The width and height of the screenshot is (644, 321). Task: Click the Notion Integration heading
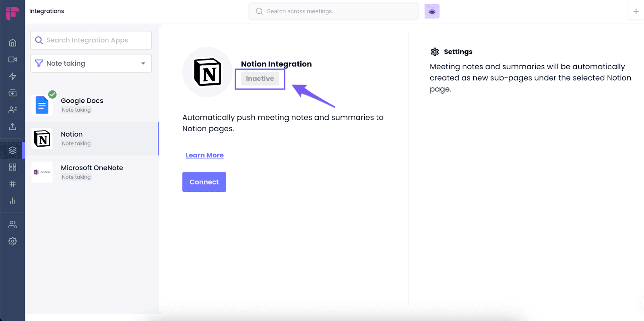(x=276, y=64)
